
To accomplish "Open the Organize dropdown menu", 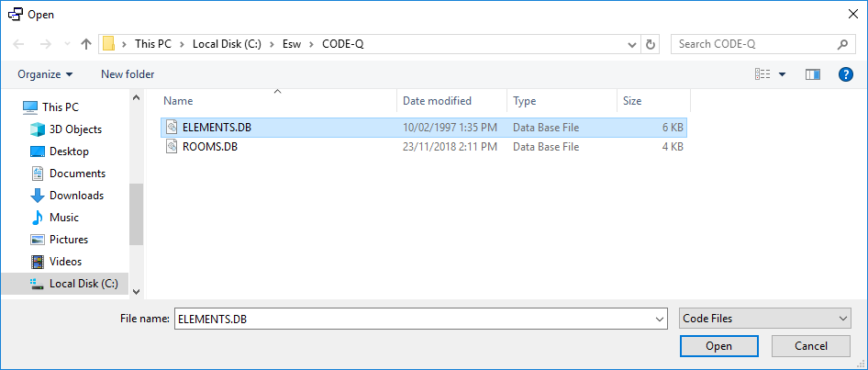I will 45,74.
